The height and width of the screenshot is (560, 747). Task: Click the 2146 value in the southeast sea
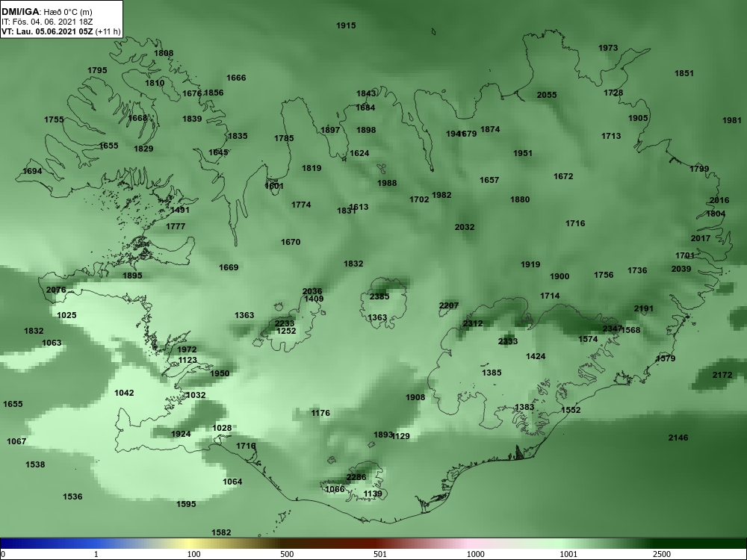678,438
